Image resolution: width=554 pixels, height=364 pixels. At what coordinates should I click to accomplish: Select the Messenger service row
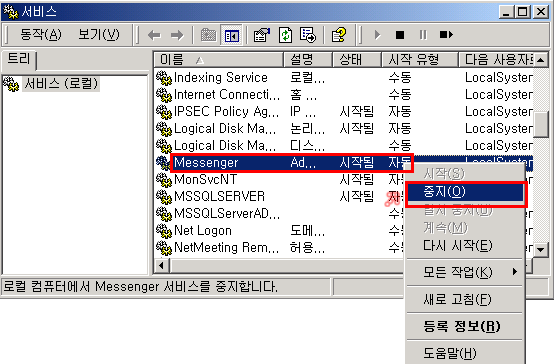(x=344, y=163)
